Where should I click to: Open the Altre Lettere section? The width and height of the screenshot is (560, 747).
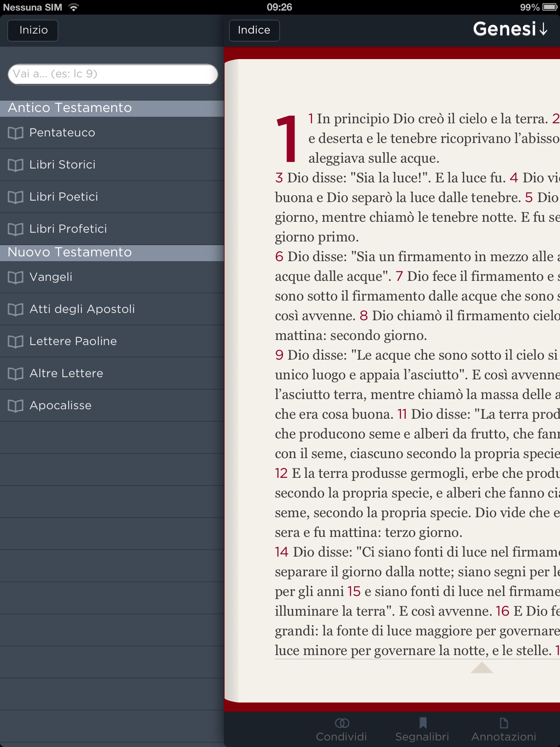(112, 373)
